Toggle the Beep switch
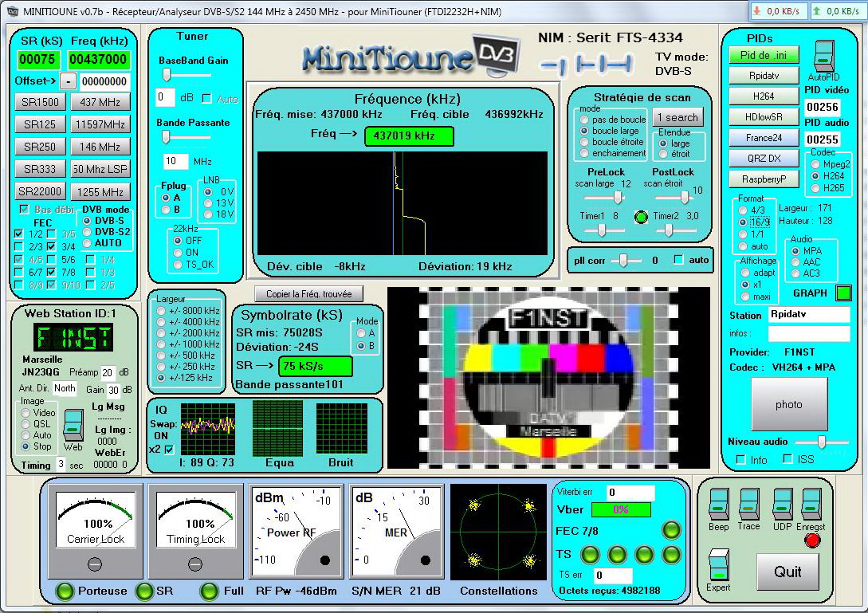This screenshot has width=868, height=613. (x=718, y=504)
